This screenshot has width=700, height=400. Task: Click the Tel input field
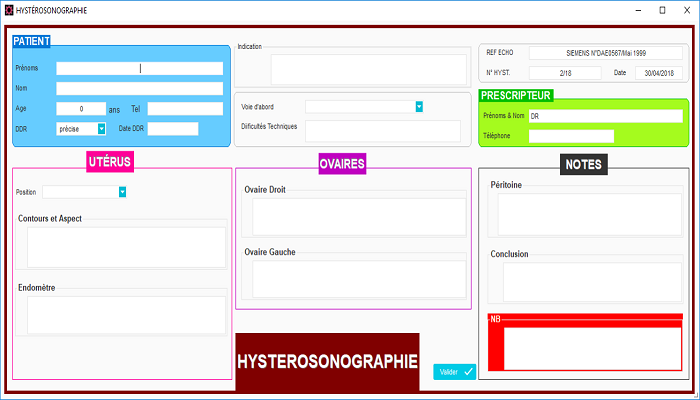point(185,109)
